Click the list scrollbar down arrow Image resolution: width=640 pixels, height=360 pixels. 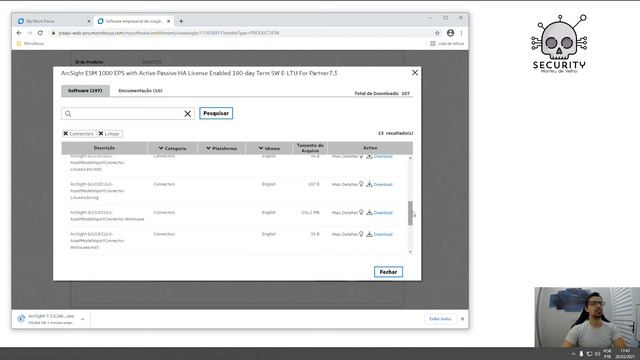(410, 252)
